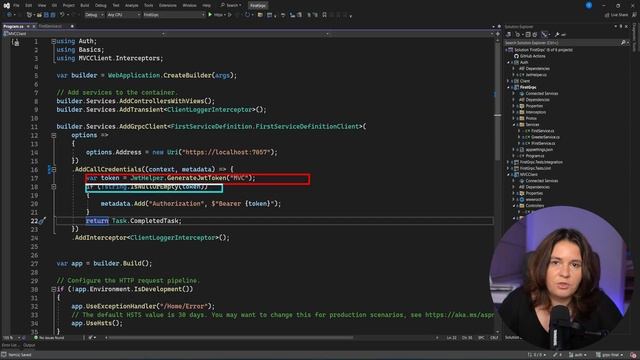The image size is (640, 360).
Task: Open the Any CPU platform dropdown
Action: click(123, 15)
